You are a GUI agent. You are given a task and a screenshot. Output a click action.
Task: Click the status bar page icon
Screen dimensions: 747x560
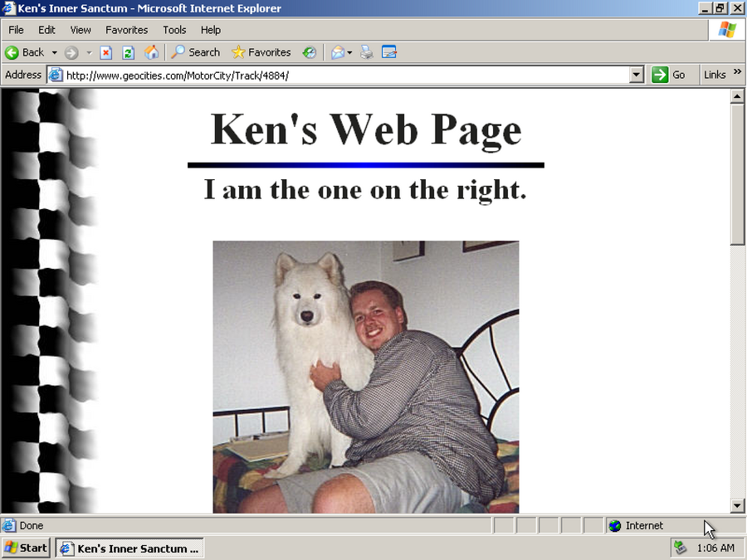(8, 526)
